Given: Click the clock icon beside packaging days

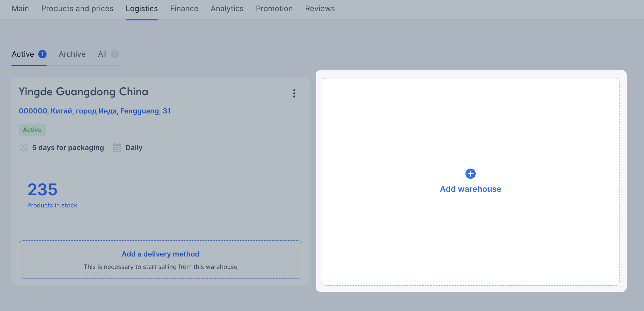Looking at the screenshot, I should tap(23, 148).
